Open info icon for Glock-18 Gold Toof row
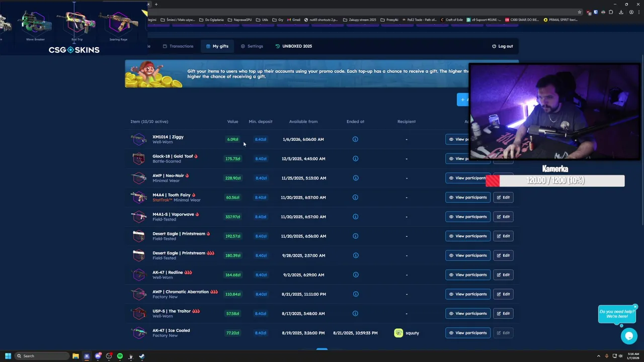Viewport: 644px width, 362px height. point(355,158)
